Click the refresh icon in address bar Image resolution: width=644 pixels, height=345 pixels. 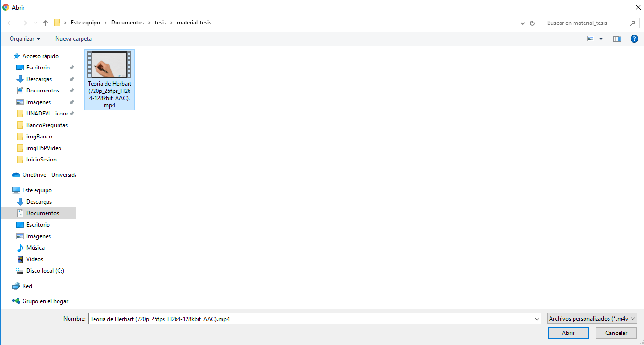[x=532, y=23]
